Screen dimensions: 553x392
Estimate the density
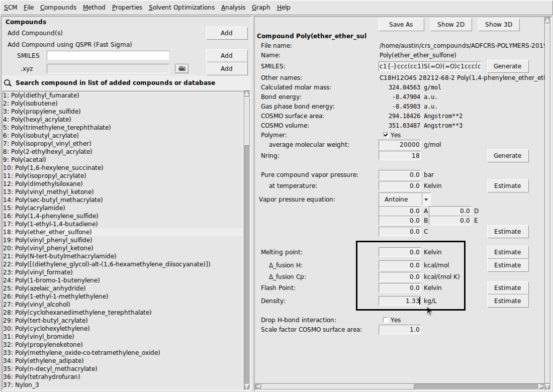click(x=508, y=301)
